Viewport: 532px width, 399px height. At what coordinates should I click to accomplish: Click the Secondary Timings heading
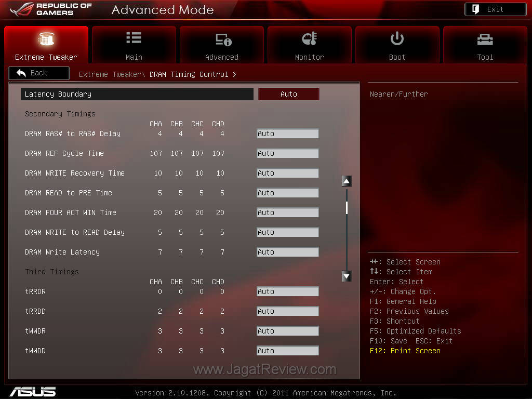coord(60,114)
